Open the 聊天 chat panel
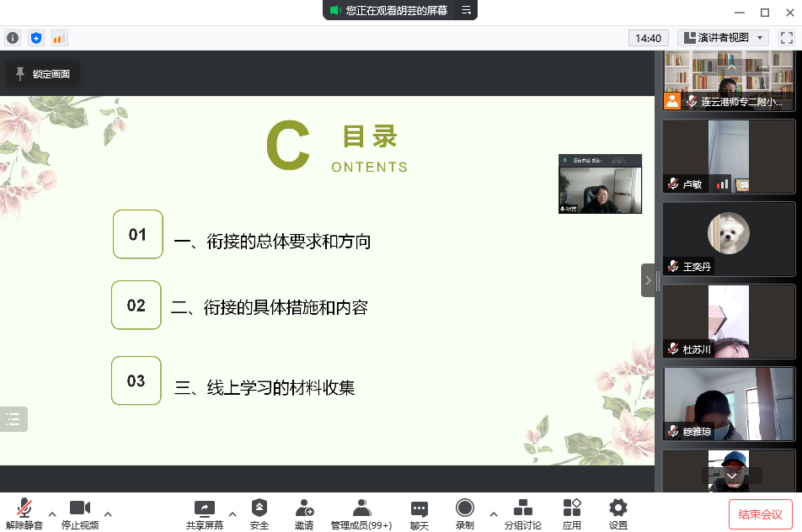The image size is (802, 532). pyautogui.click(x=419, y=513)
